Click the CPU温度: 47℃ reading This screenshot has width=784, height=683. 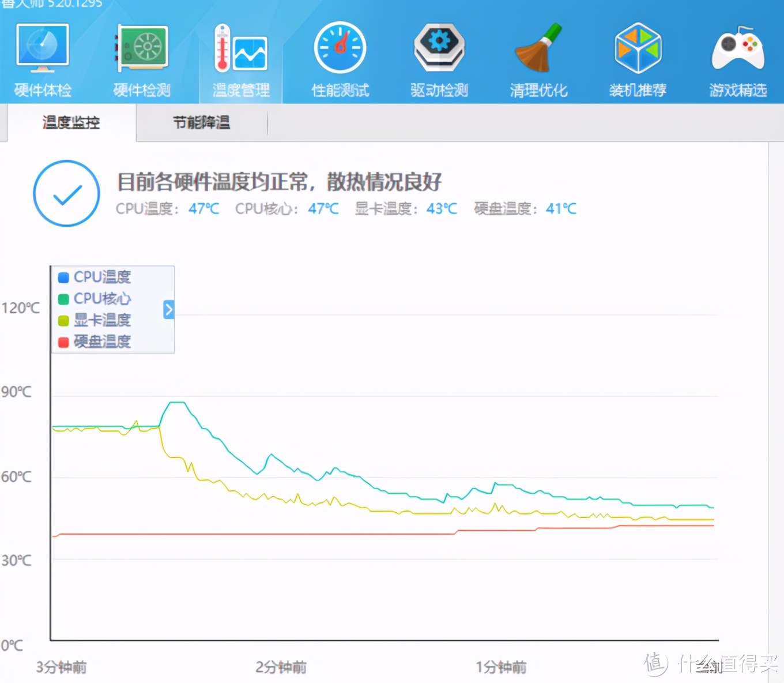168,208
